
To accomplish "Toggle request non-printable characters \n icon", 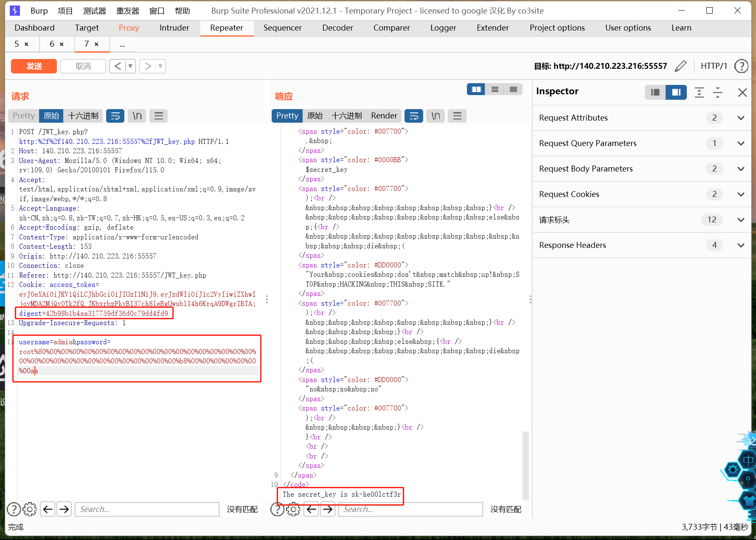I will (x=137, y=115).
